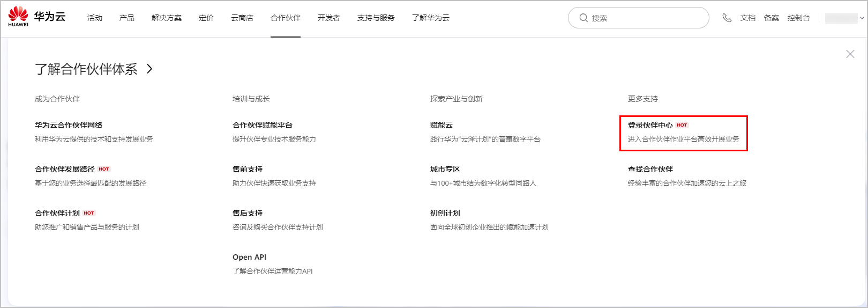Open the 产品 menu

(x=127, y=18)
